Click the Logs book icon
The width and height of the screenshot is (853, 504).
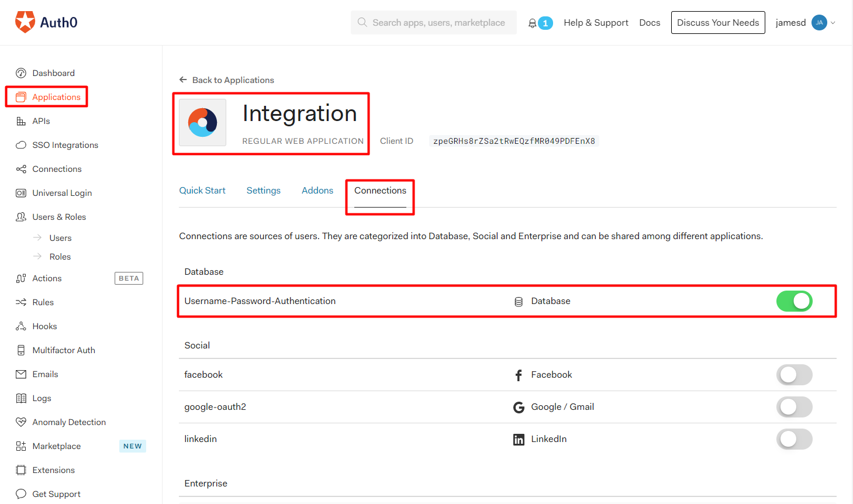pos(21,398)
